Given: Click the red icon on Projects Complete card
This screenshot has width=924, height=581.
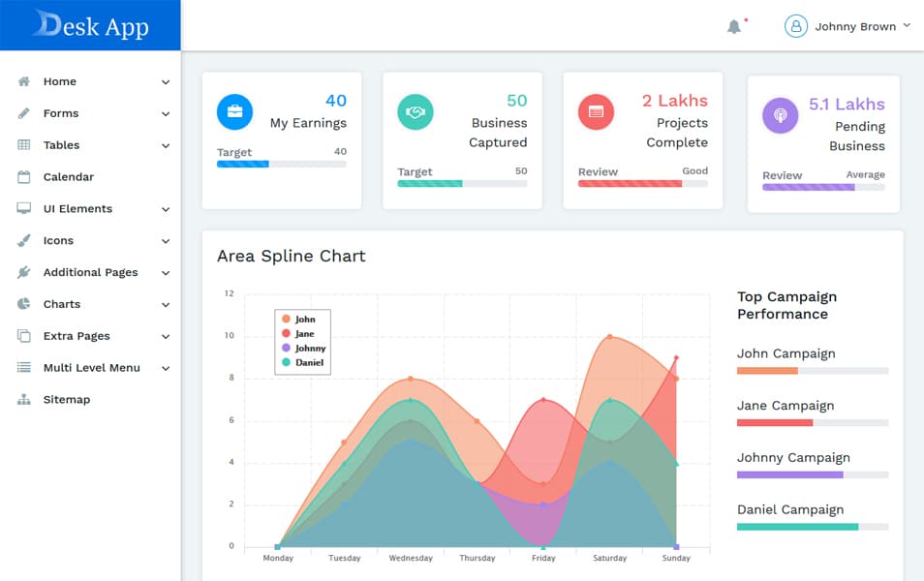Looking at the screenshot, I should click(595, 111).
